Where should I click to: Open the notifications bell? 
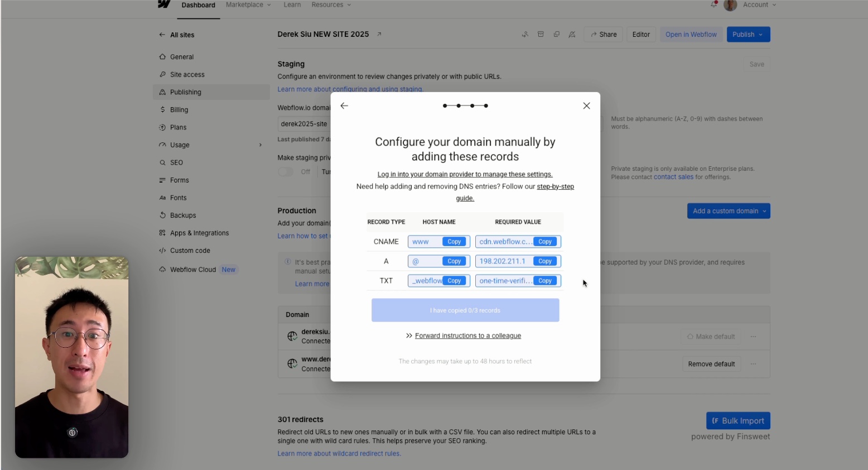coord(714,4)
